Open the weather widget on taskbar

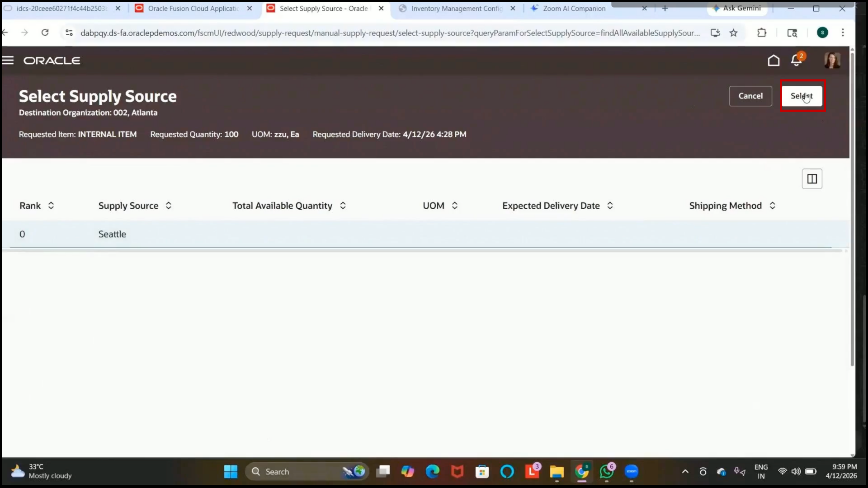pyautogui.click(x=42, y=472)
